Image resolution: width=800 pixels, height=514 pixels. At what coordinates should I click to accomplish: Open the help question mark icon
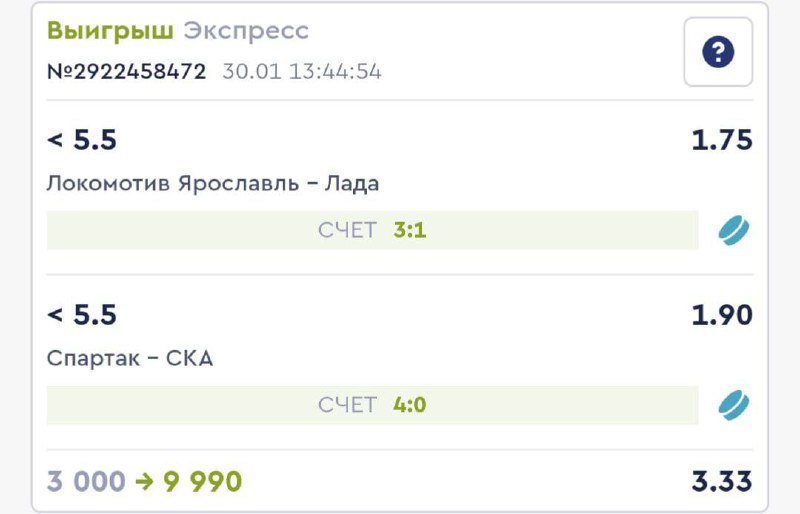718,52
